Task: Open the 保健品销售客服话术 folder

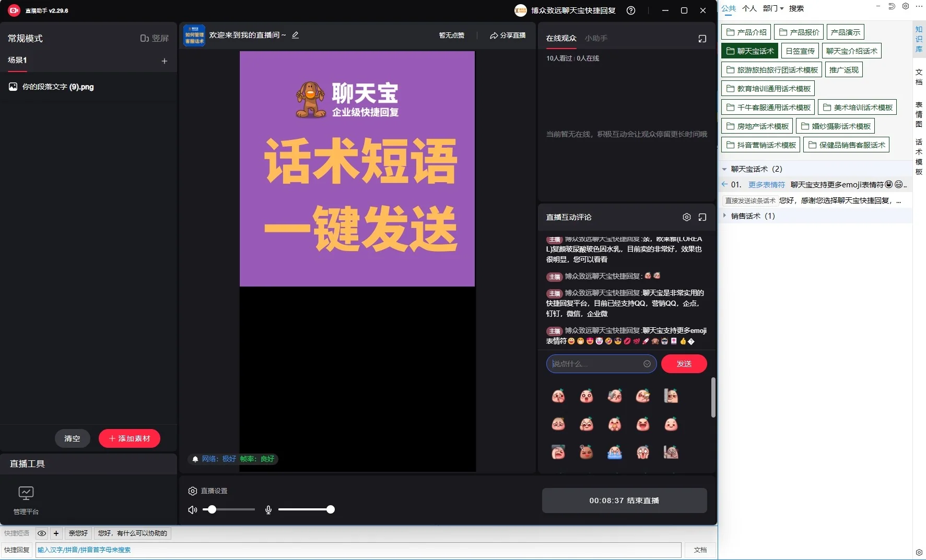Action: point(847,145)
